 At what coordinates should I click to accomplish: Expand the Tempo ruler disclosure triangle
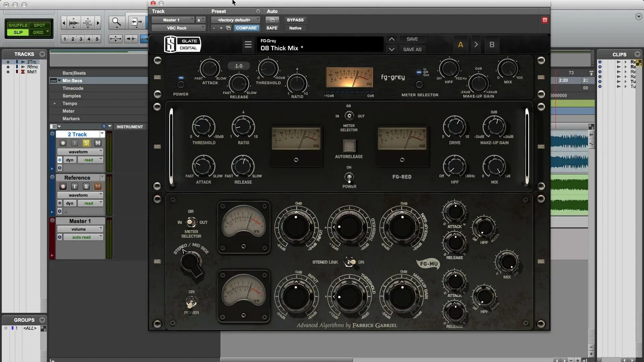(55, 104)
